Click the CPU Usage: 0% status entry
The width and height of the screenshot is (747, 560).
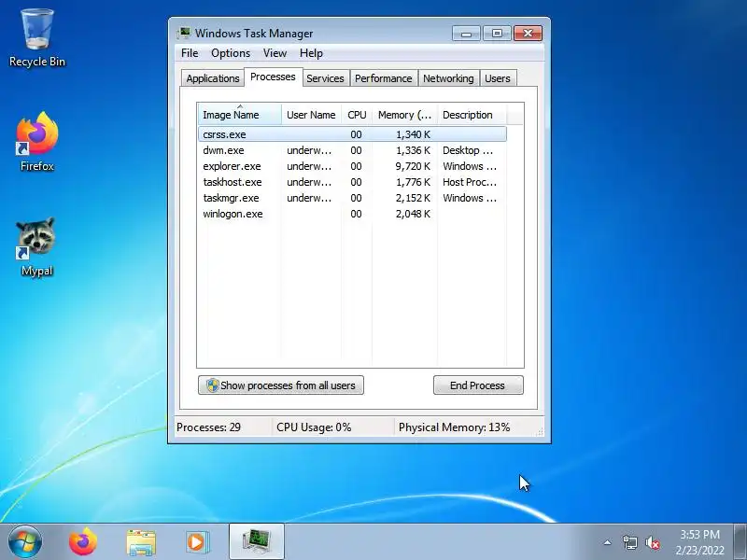tap(314, 427)
